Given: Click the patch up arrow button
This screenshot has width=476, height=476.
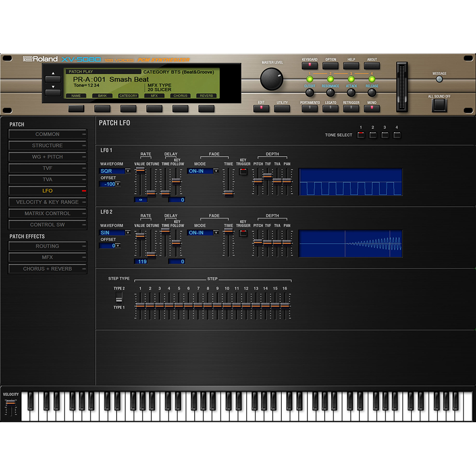Looking at the screenshot, I should [x=53, y=79].
